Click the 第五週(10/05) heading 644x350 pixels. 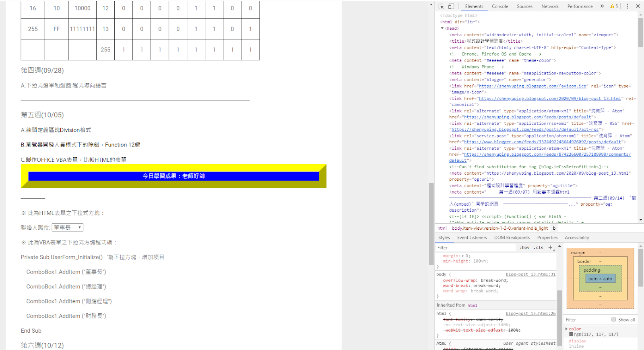[x=42, y=115]
